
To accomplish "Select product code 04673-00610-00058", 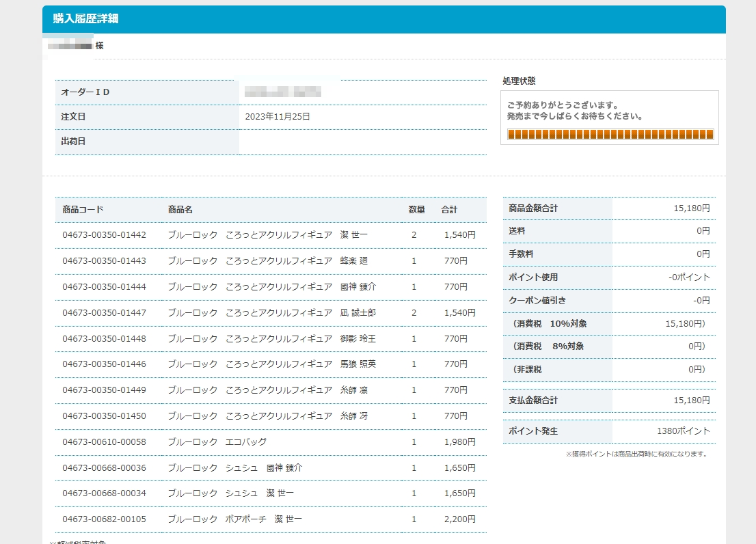I will click(x=104, y=442).
